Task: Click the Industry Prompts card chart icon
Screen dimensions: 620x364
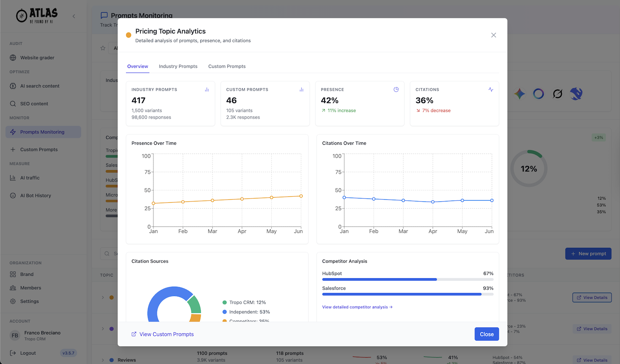Action: pyautogui.click(x=207, y=90)
